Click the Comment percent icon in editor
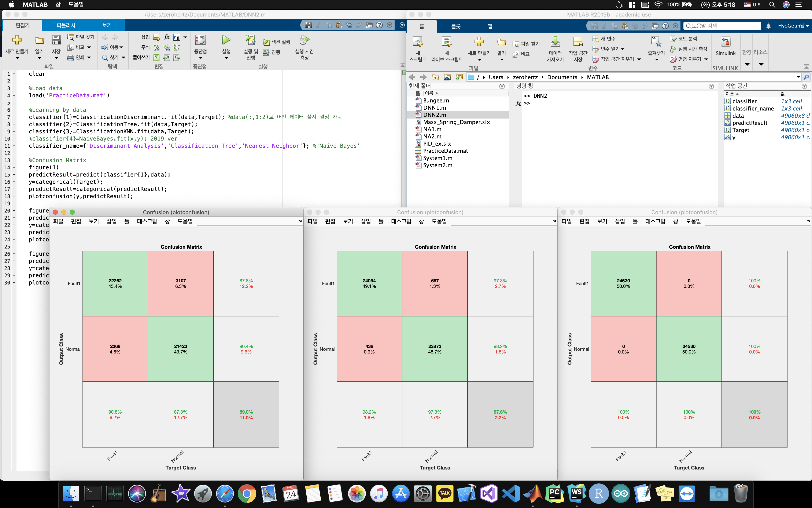The image size is (812, 508). tap(156, 47)
